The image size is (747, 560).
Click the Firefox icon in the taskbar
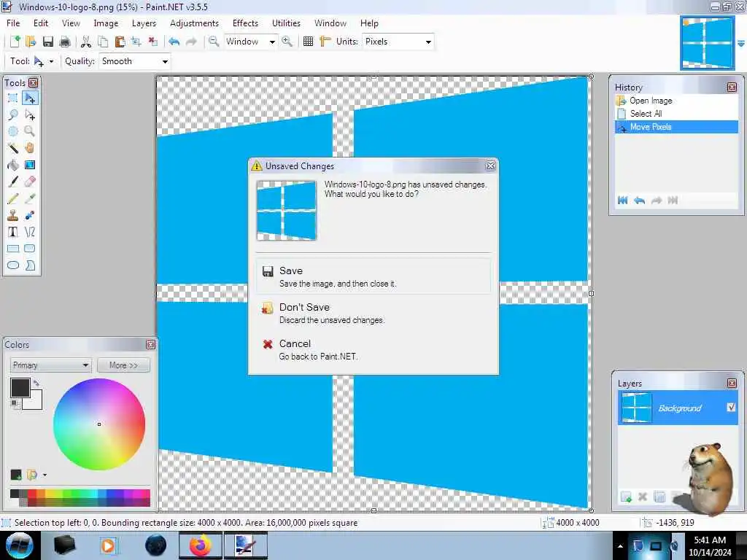coord(201,545)
